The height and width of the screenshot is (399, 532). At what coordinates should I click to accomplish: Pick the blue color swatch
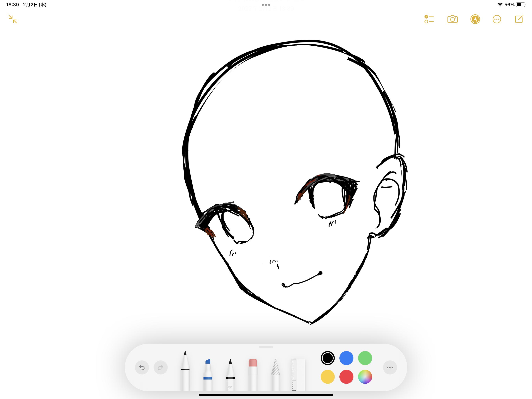[346, 358]
